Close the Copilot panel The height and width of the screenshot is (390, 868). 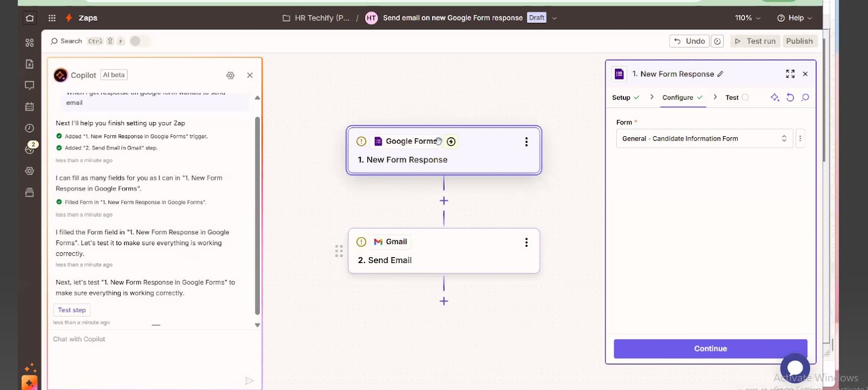(250, 75)
